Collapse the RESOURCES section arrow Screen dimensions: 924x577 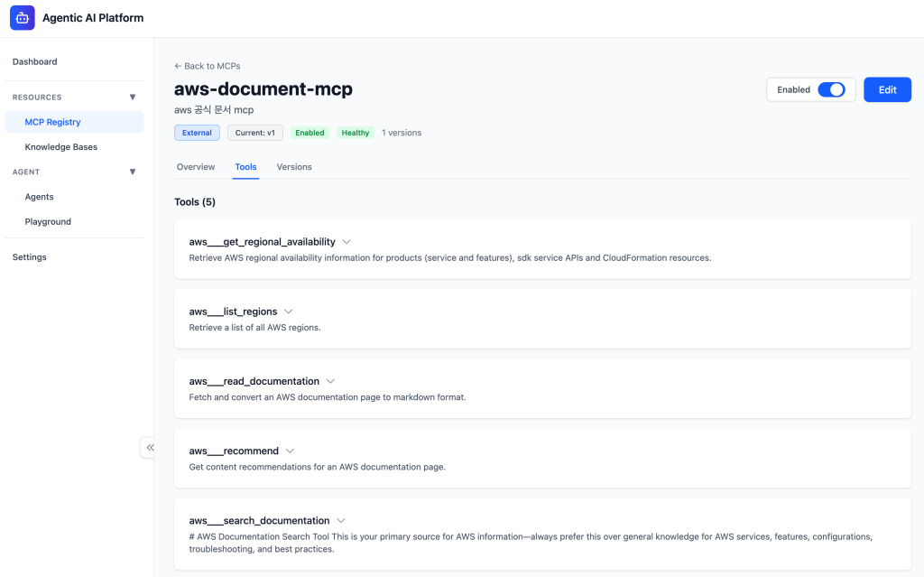tap(133, 97)
